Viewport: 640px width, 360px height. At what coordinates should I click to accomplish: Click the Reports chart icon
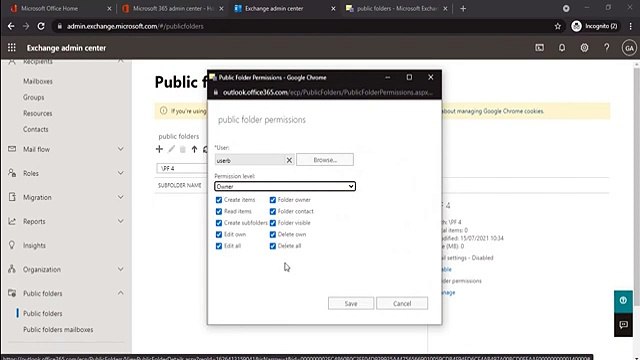click(12, 221)
